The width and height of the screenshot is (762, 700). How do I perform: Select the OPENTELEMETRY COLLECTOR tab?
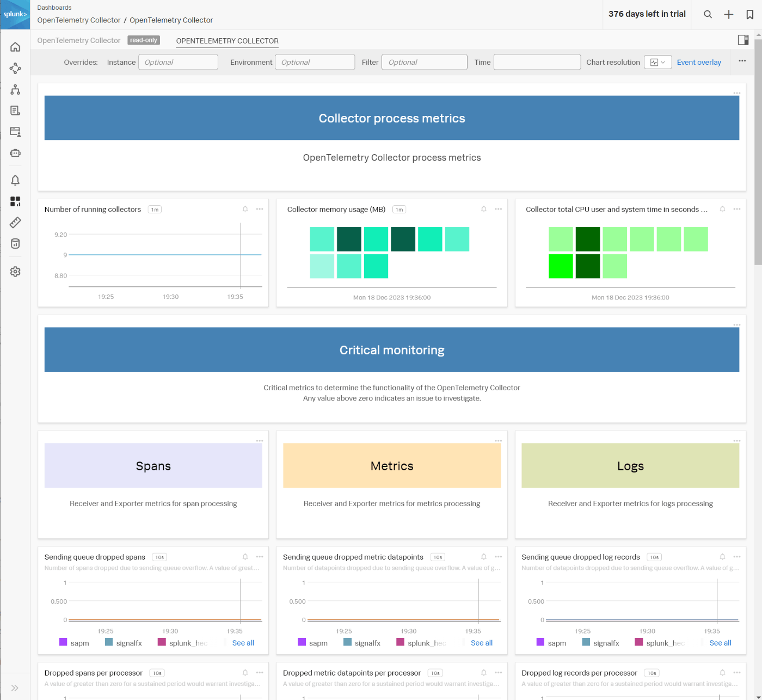[x=227, y=41]
